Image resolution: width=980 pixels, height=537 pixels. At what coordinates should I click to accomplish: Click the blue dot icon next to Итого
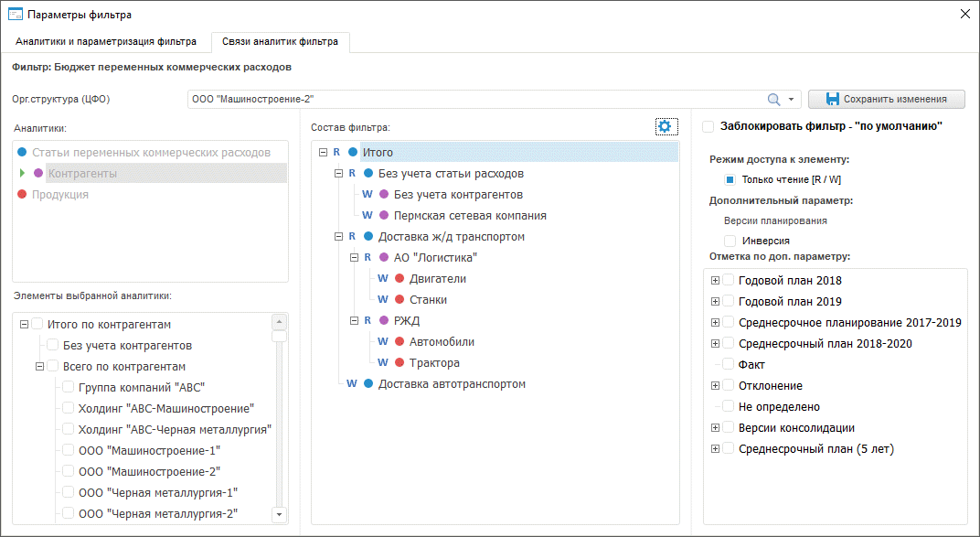click(352, 153)
